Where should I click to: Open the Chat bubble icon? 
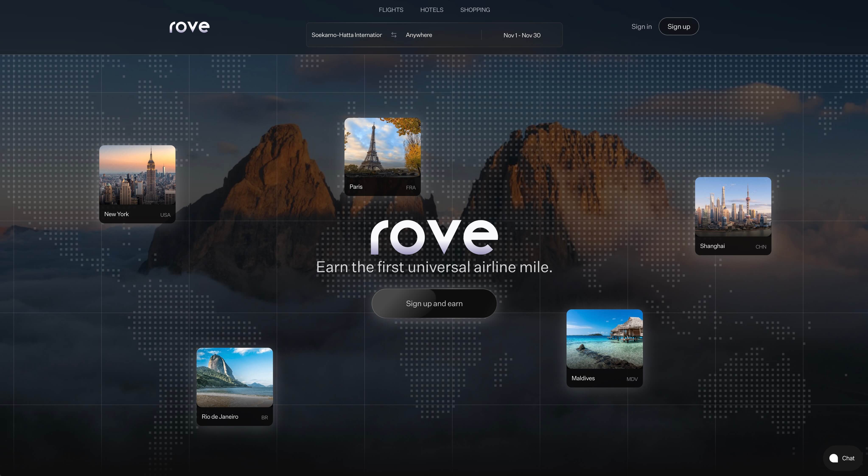tap(834, 458)
